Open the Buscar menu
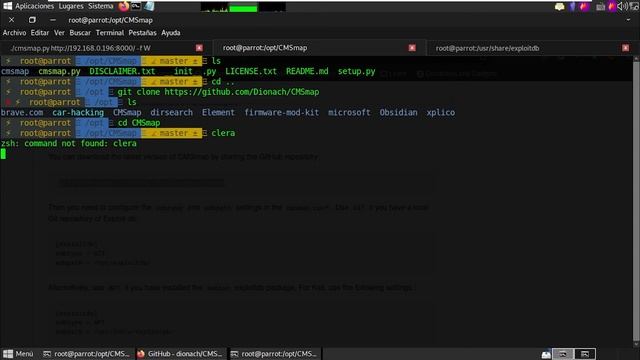Screen dimensions: 640x360 pos(80,33)
